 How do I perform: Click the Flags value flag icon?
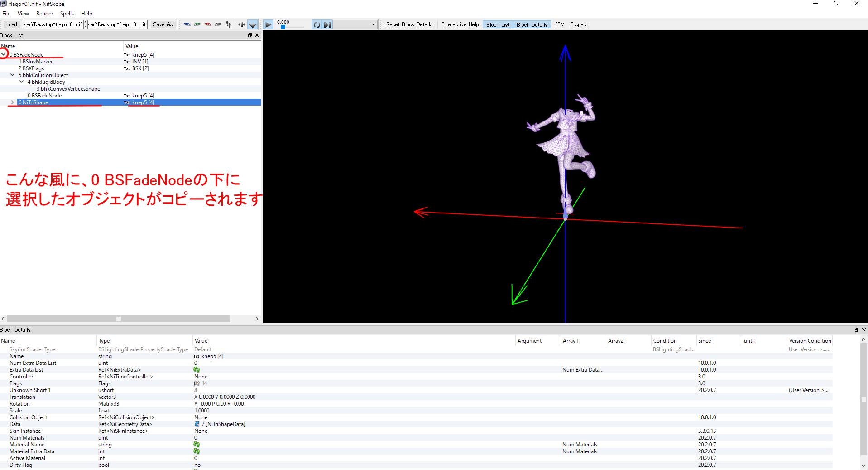197,383
